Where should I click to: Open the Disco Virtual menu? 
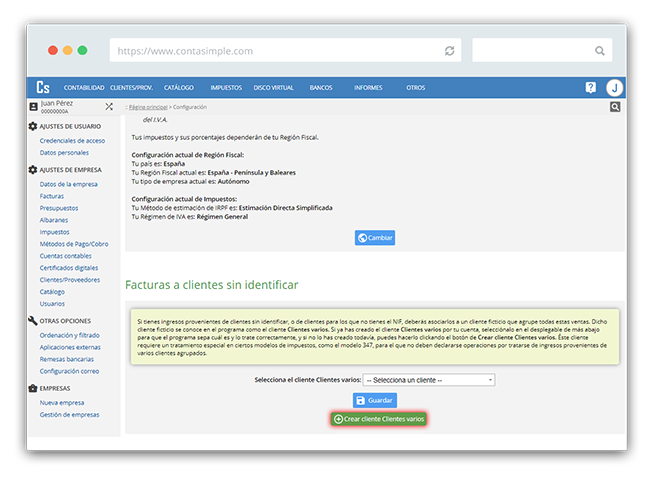(x=273, y=88)
